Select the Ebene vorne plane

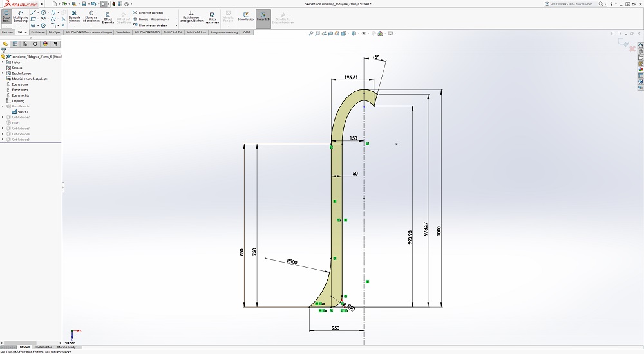[x=17, y=84]
